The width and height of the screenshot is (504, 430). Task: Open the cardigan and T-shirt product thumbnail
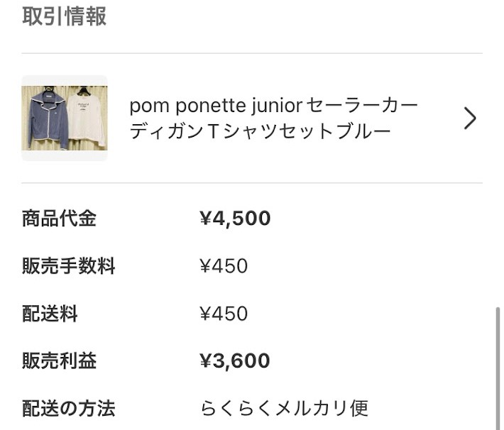[x=65, y=118]
